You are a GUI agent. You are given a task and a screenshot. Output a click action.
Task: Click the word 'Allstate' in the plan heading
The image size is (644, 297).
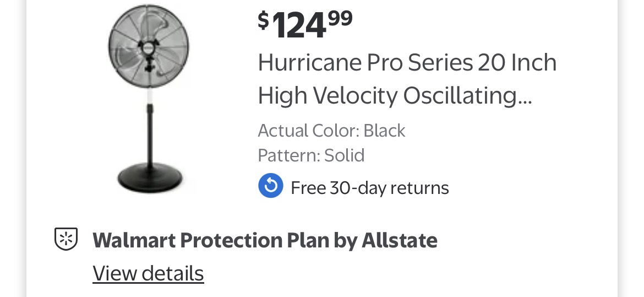tap(399, 240)
